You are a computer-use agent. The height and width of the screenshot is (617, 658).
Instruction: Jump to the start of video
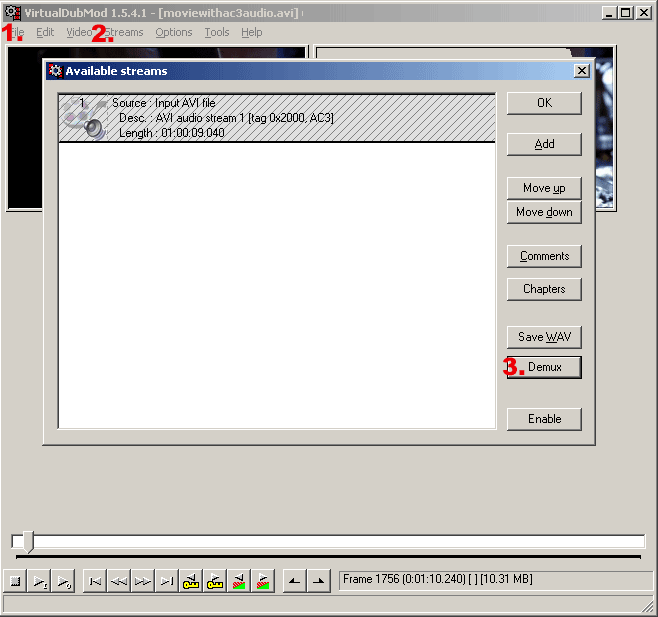(95, 581)
